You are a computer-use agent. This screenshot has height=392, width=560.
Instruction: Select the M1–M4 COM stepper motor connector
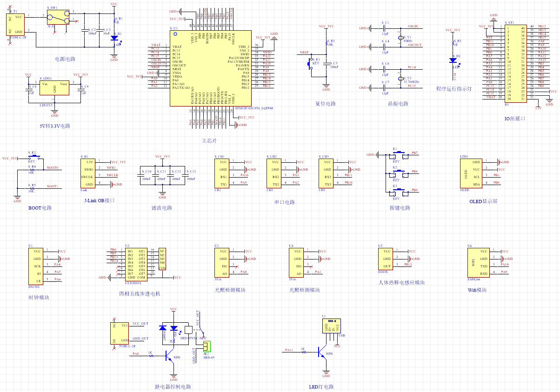point(162,259)
